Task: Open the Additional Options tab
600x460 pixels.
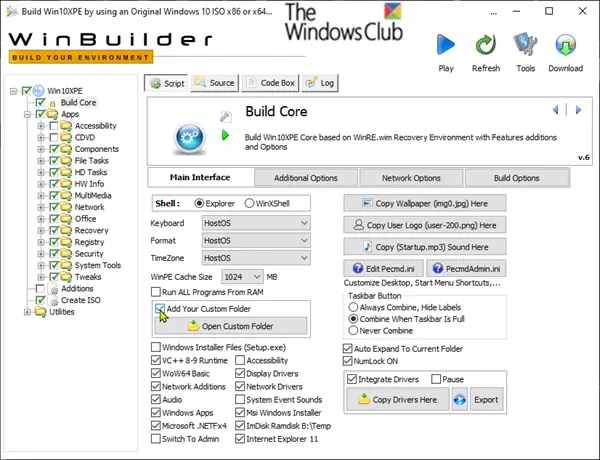Action: tap(306, 178)
